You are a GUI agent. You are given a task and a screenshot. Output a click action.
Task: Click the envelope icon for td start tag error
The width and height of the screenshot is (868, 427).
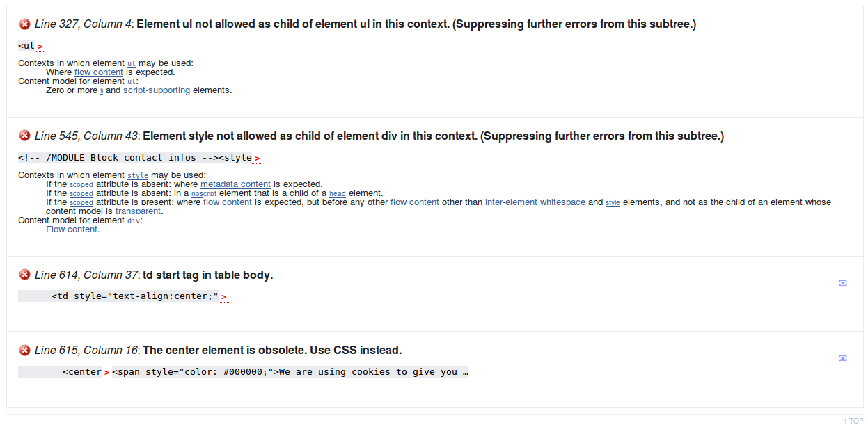pyautogui.click(x=842, y=283)
